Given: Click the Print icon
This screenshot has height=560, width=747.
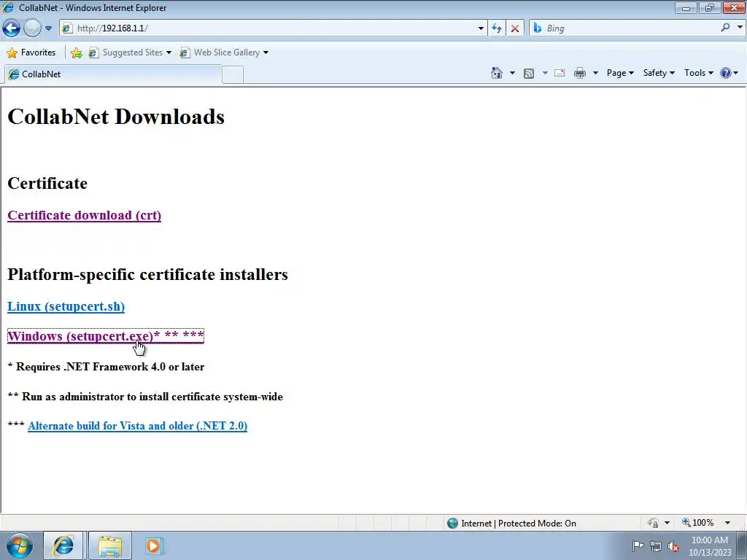Looking at the screenshot, I should [580, 73].
